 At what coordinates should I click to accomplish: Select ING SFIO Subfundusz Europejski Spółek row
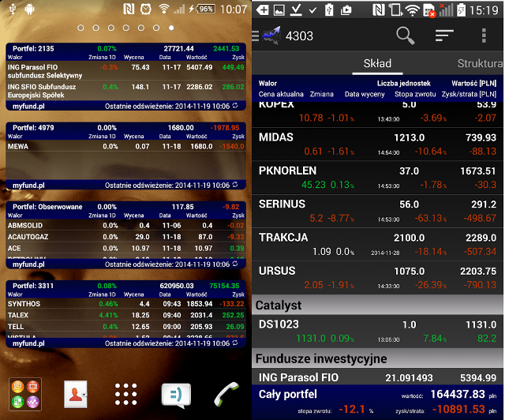tap(126, 91)
